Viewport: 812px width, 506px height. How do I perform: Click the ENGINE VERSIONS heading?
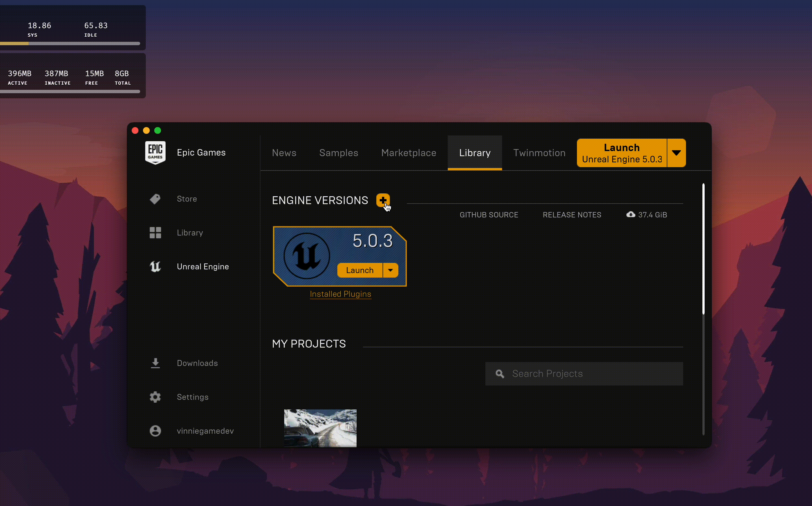[x=320, y=200]
